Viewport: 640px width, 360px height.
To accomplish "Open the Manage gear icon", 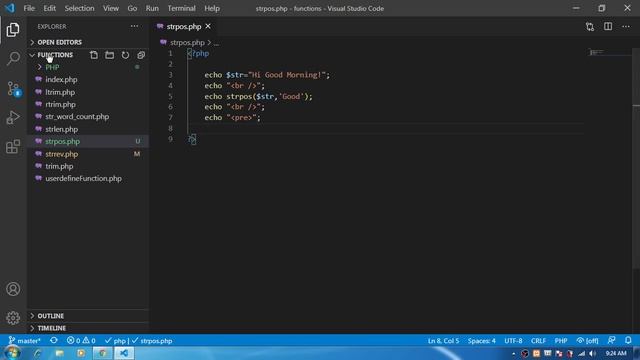I will 13,318.
